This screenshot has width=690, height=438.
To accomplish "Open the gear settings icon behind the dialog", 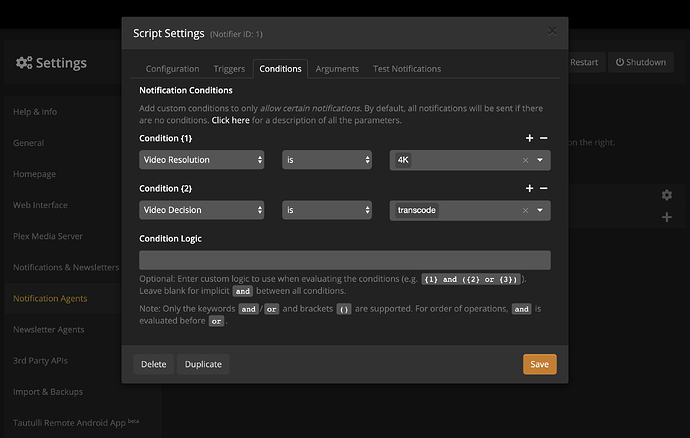I will click(x=667, y=195).
